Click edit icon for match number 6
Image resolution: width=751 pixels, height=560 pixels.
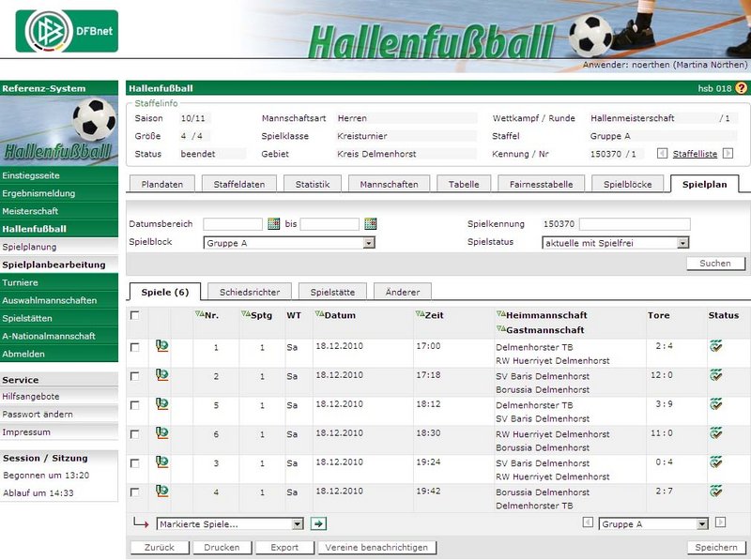point(161,433)
